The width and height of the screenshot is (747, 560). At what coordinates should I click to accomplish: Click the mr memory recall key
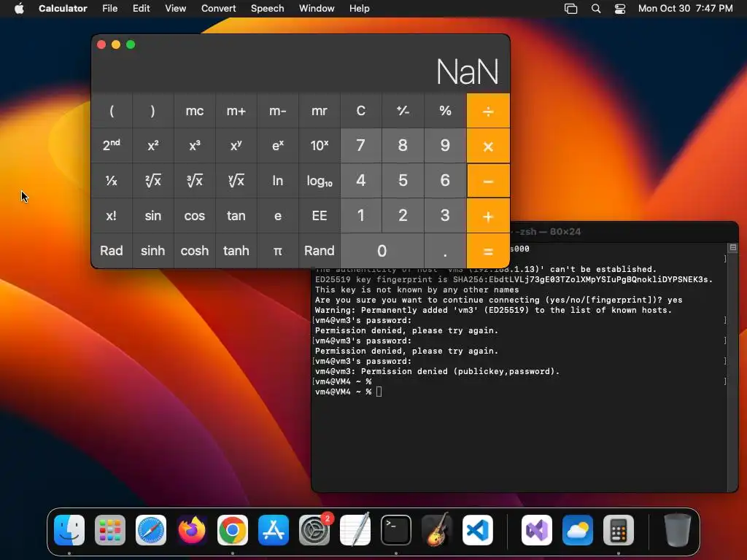[x=320, y=111]
